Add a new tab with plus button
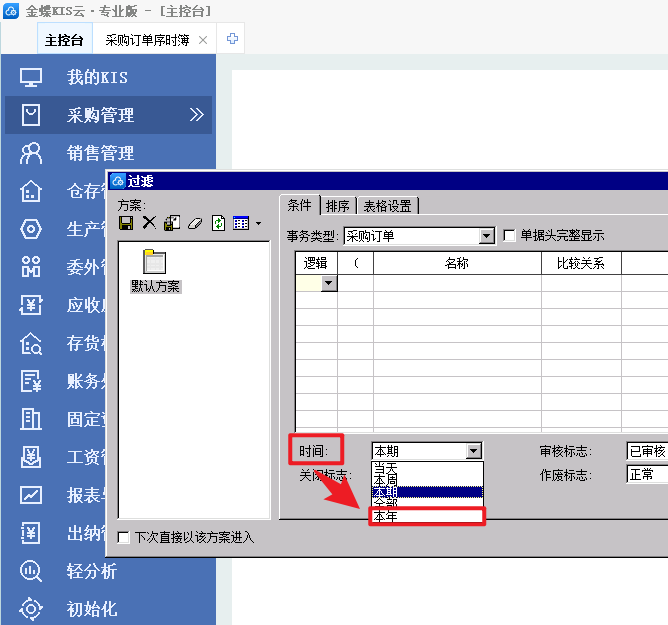668x625 pixels. [232, 39]
